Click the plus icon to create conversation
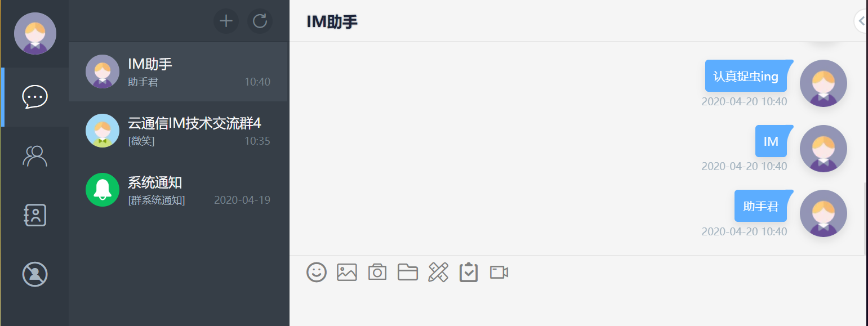Screen dimensions: 868x326 click(x=226, y=21)
